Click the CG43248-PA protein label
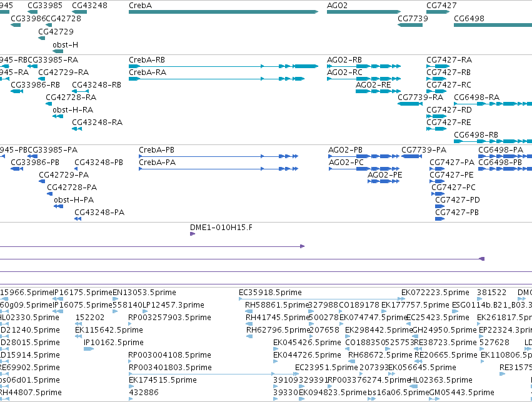 (99, 213)
